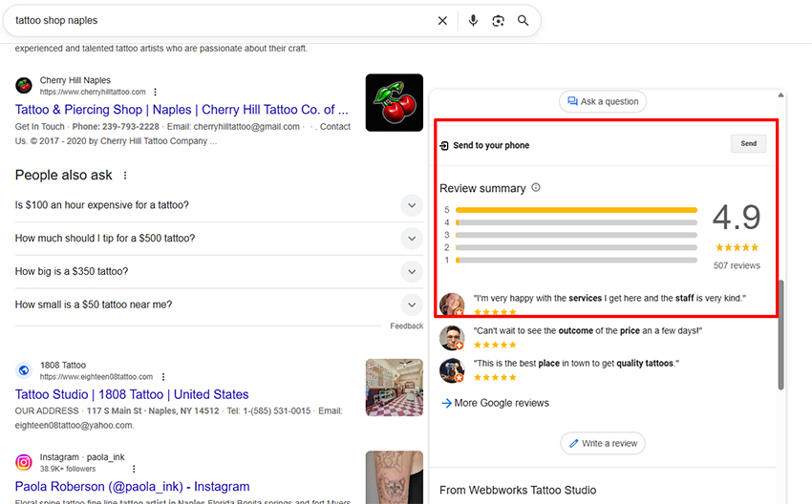This screenshot has width=812, height=504.
Task: Expand "Is $100 an hour expensive" question
Action: tap(411, 205)
